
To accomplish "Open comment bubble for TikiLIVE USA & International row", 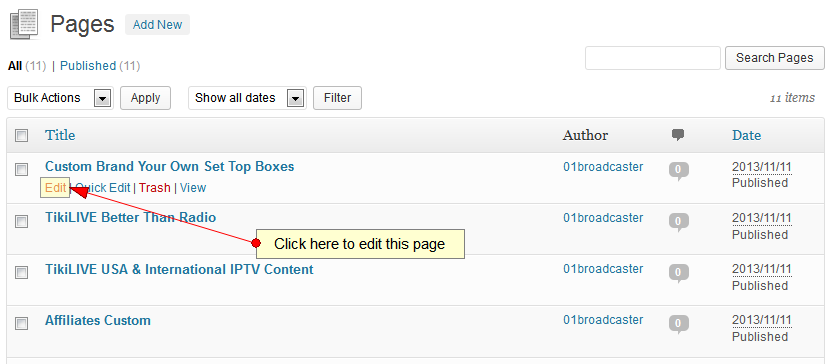I will [679, 273].
